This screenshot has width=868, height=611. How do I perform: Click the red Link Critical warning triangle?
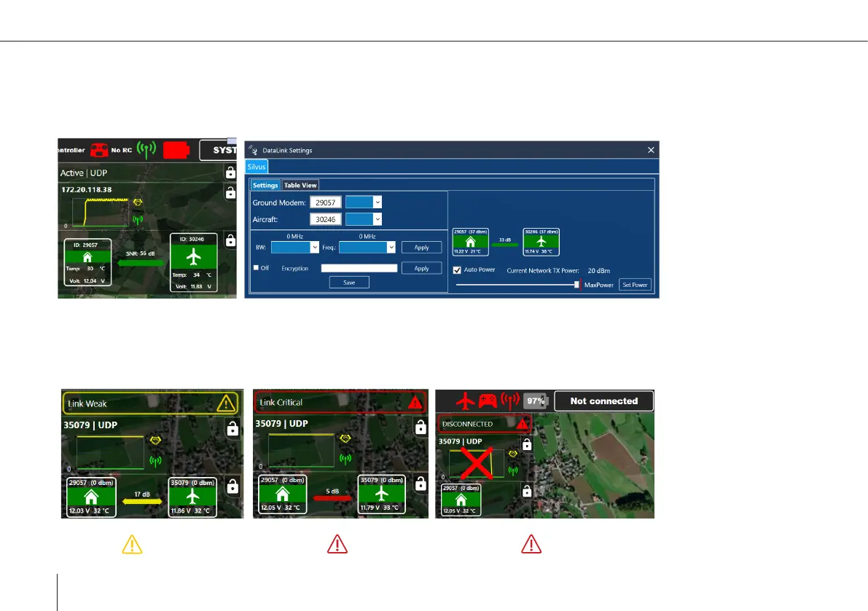[x=415, y=402]
